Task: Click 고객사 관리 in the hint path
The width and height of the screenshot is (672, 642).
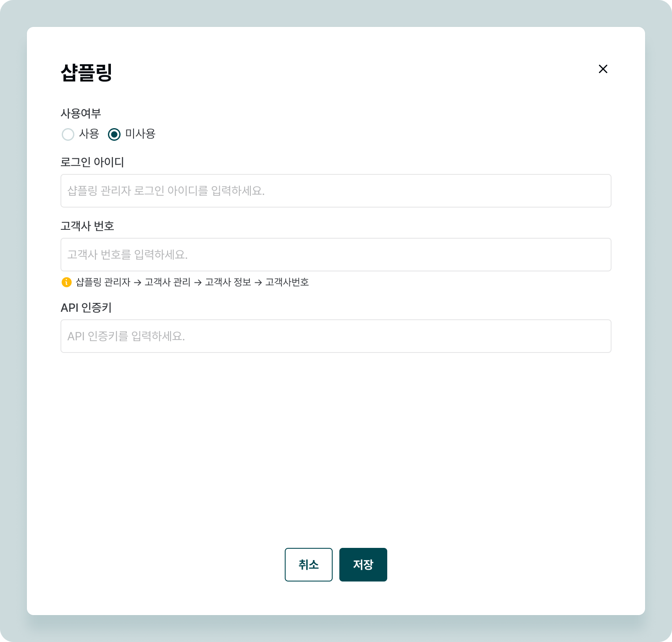Action: tap(168, 282)
